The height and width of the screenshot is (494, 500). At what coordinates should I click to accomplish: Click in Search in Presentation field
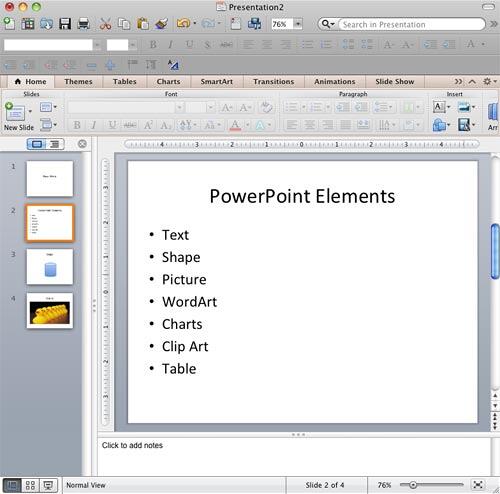click(411, 24)
